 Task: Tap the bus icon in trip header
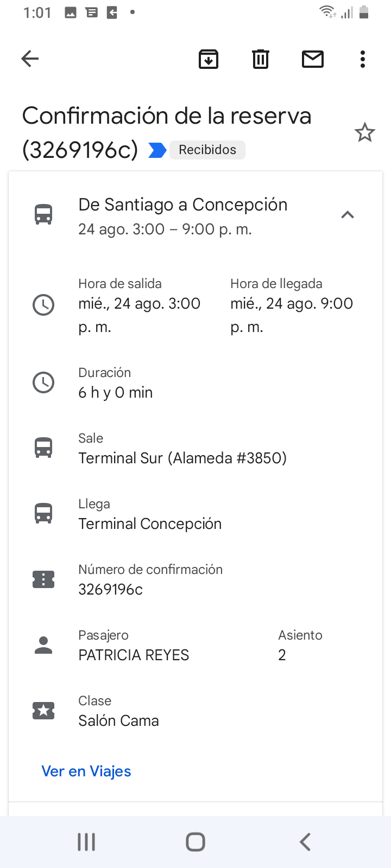point(43,215)
